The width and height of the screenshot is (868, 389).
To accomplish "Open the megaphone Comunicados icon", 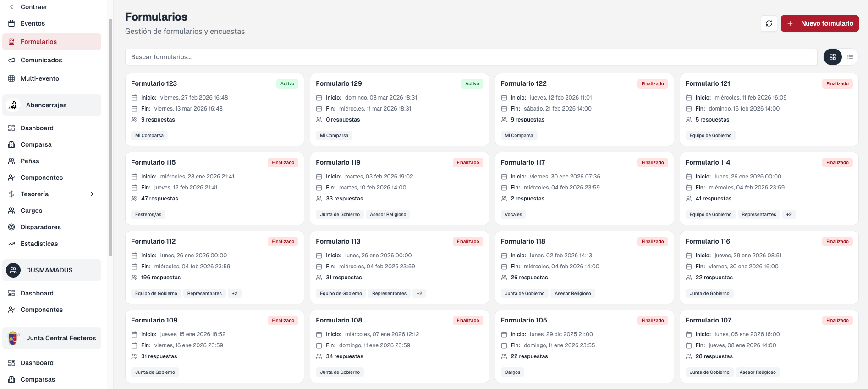I will tap(11, 60).
